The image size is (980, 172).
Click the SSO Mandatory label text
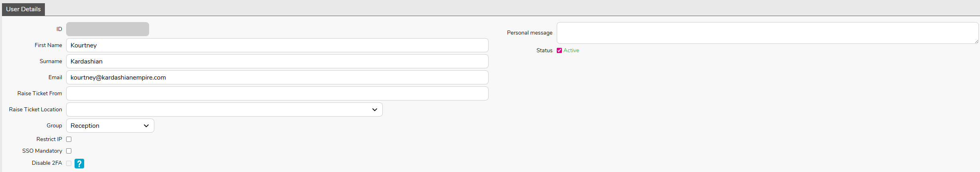pyautogui.click(x=42, y=151)
